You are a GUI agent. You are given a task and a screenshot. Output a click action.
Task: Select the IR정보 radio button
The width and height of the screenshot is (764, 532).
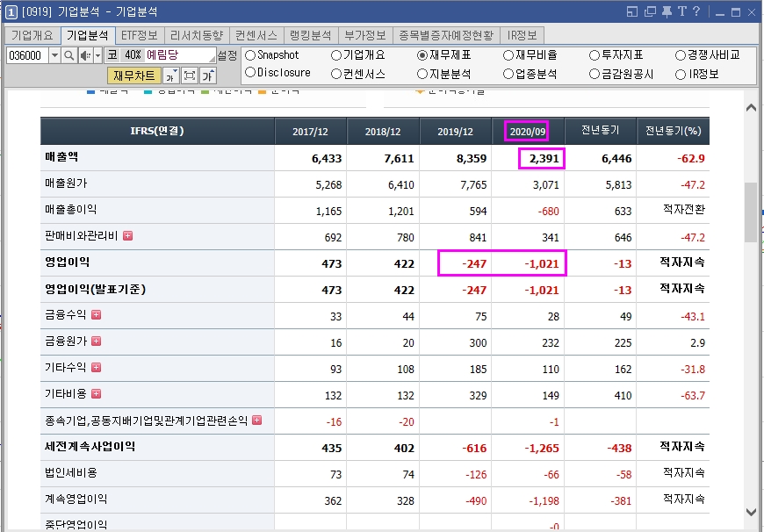pos(681,75)
